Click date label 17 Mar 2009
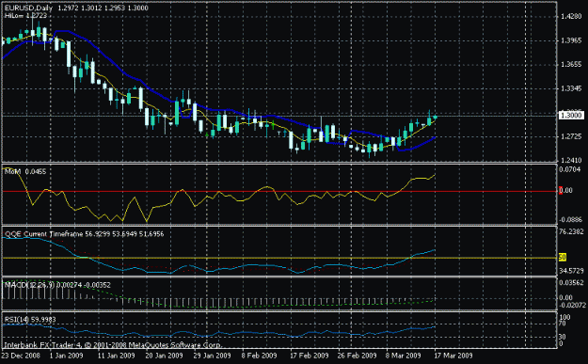 tap(453, 356)
